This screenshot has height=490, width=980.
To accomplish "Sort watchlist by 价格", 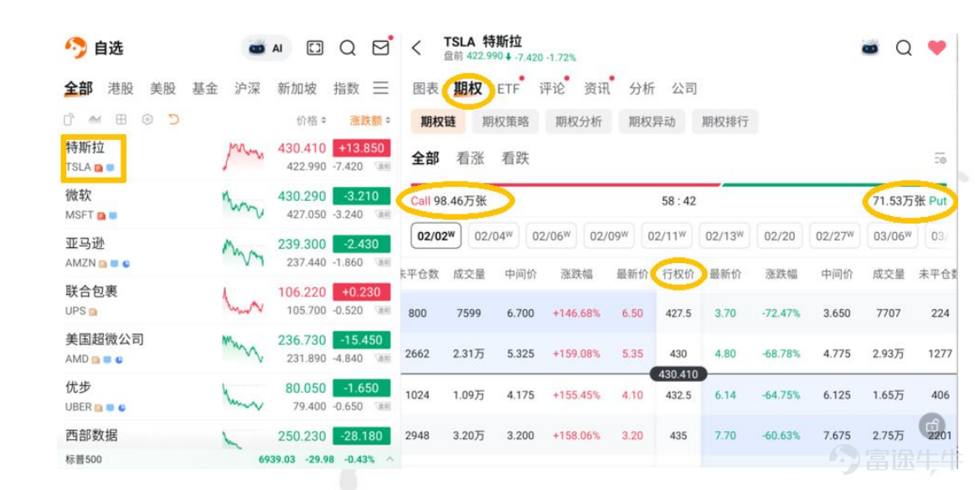I will [312, 120].
